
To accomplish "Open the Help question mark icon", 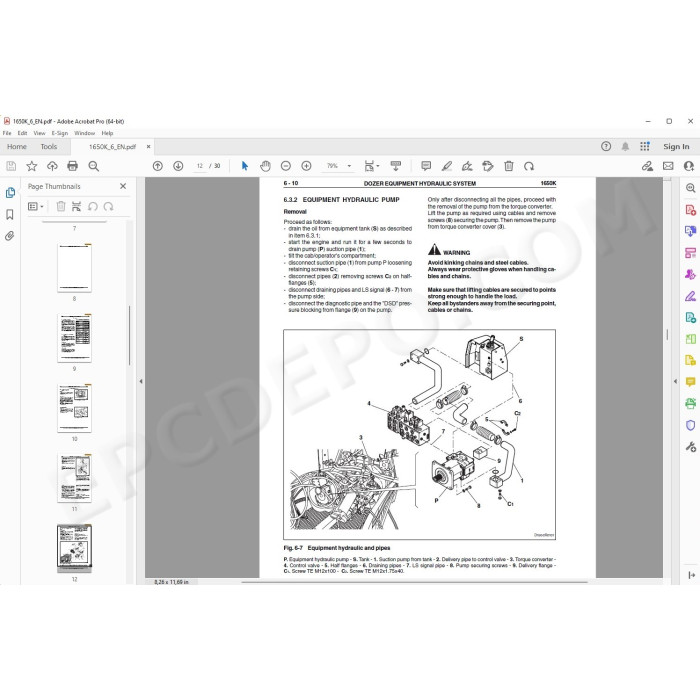I will tap(606, 146).
